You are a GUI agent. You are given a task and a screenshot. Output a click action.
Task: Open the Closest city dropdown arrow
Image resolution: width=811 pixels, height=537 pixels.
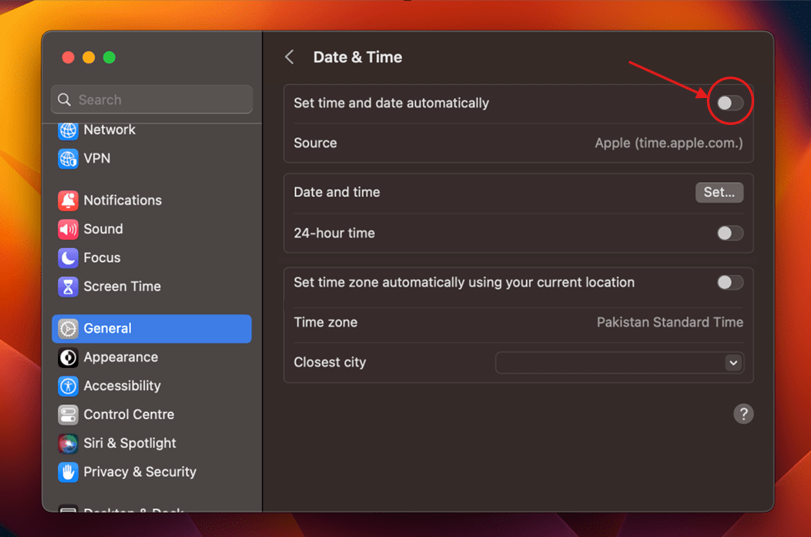[x=733, y=363]
